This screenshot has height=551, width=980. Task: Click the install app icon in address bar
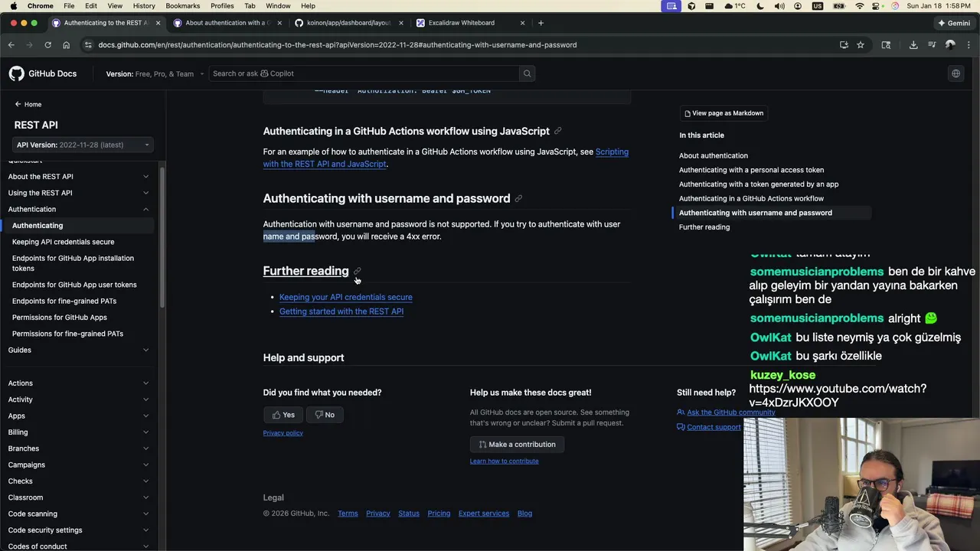click(x=844, y=45)
